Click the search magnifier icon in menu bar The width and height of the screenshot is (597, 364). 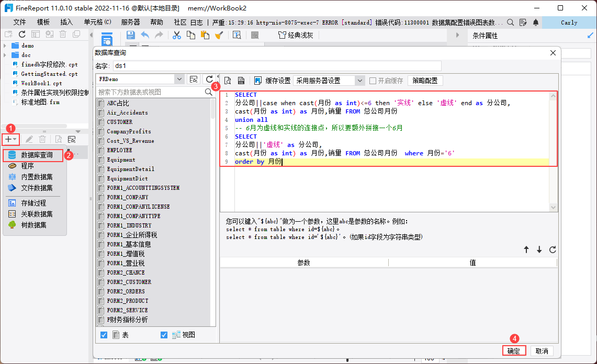pyautogui.click(x=510, y=22)
